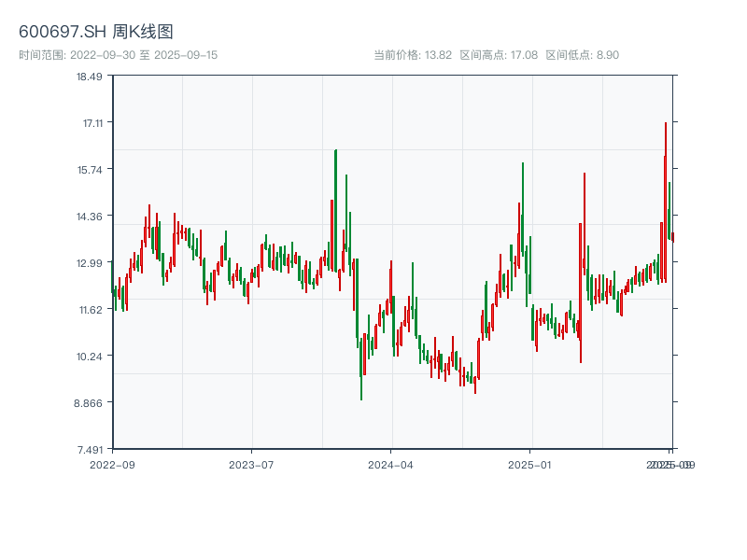Viewport: 747px width, 560px height.
Task: Click the period high label 区间高点: 17.08
Action: (499, 55)
